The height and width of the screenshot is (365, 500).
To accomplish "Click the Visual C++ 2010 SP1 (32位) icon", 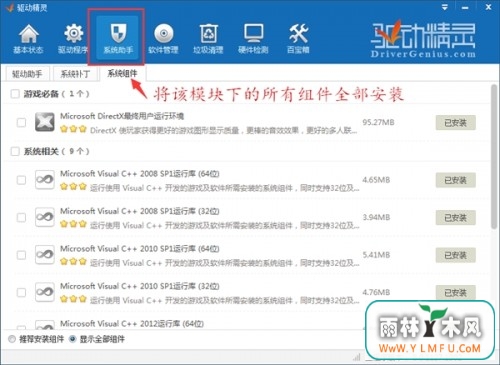I will pyautogui.click(x=45, y=292).
